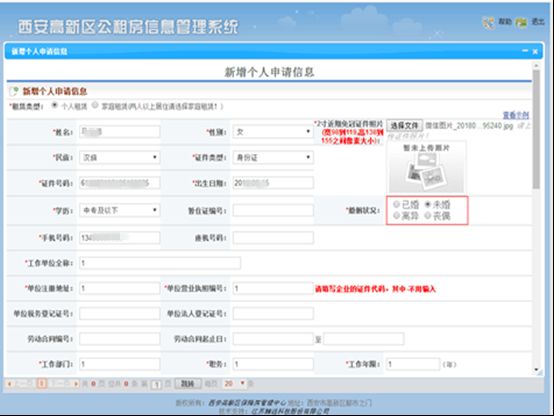Click the 单位注册地址 input field

pyautogui.click(x=119, y=288)
